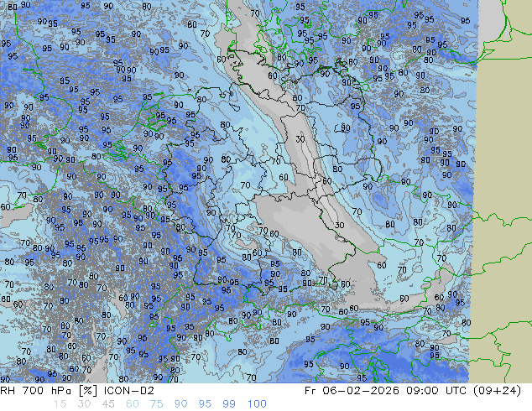Select the 99 value in the color legend
This screenshot has height=411, width=532.
[x=229, y=404]
